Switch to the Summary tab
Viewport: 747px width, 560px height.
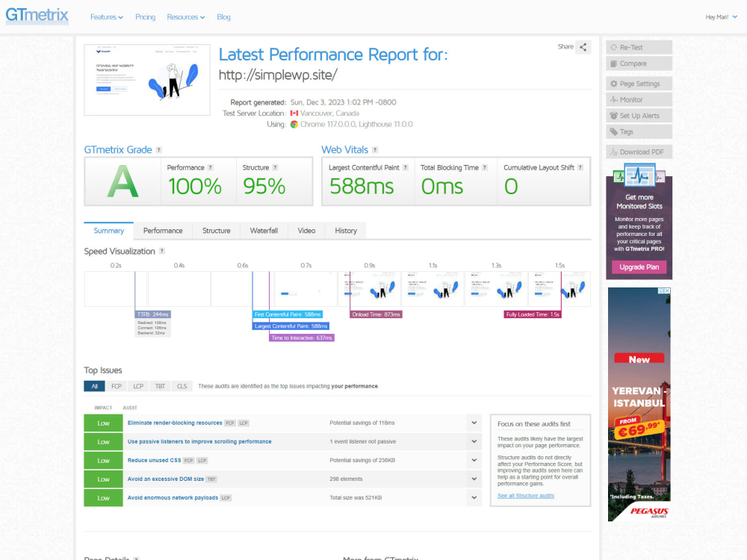click(x=108, y=231)
